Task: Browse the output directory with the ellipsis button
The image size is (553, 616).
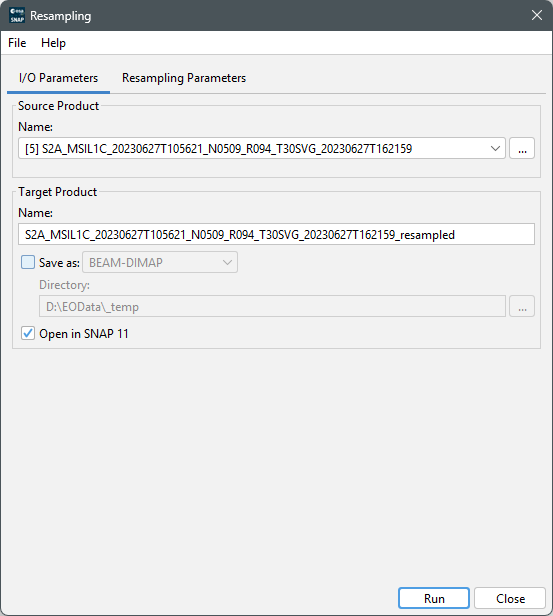Action: (522, 306)
